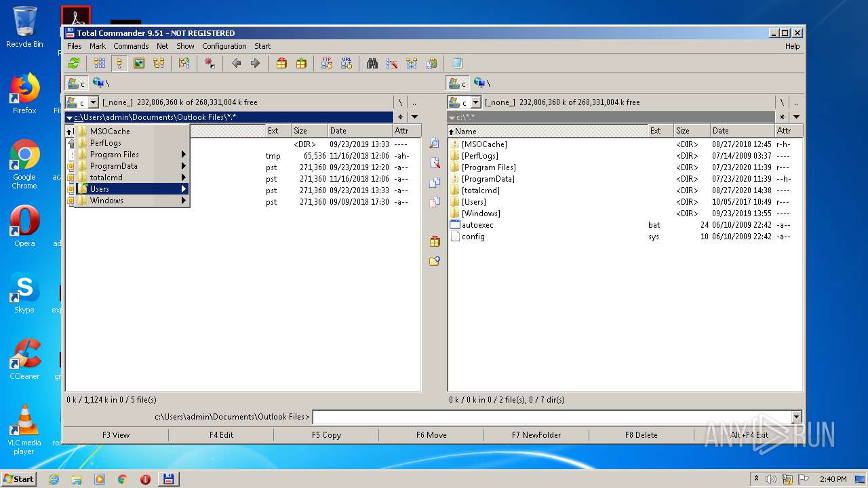Viewport: 868px width, 488px height.
Task: Open right panel network neighborhood icon
Action: pos(479,83)
